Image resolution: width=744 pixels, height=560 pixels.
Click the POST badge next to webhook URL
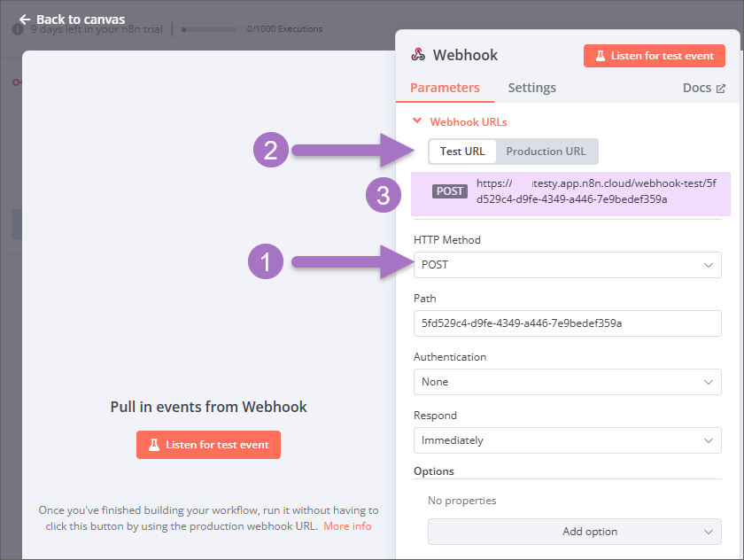(450, 191)
